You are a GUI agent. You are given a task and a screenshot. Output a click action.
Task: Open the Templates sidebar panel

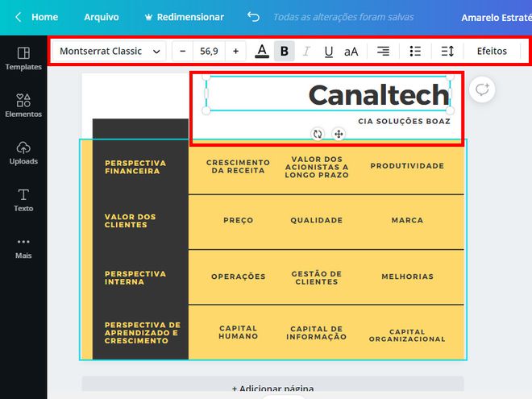pyautogui.click(x=23, y=58)
